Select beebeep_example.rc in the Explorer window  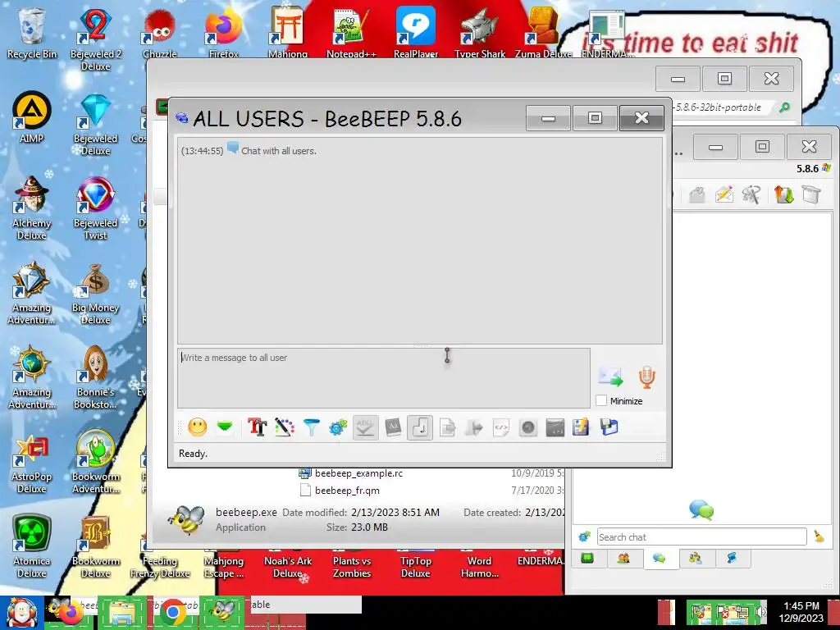[x=358, y=473]
